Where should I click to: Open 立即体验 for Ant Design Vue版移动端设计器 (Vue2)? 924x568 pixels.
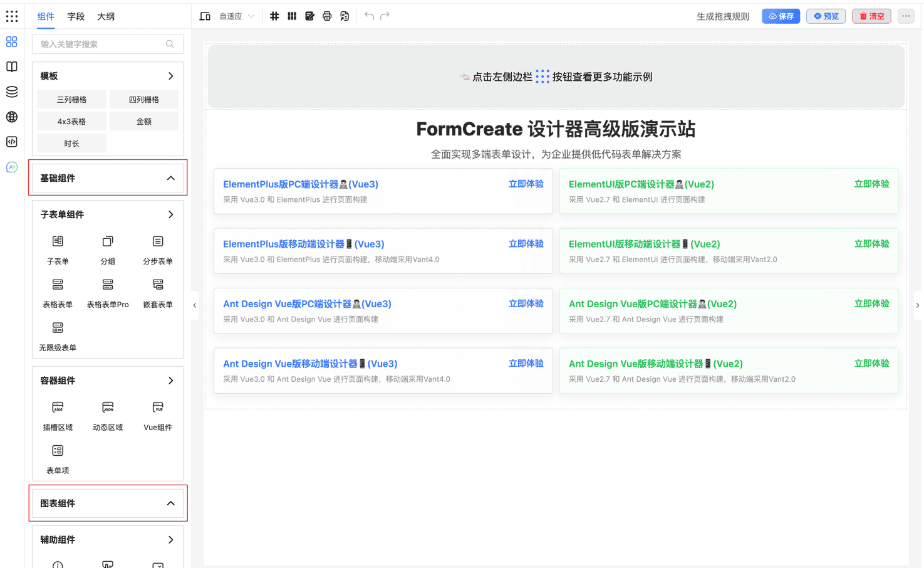[x=872, y=363]
